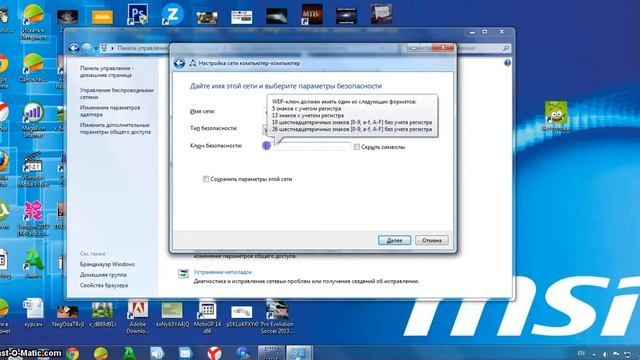Image resolution: width=640 pixels, height=360 pixels.
Task: Open the navigation history dropdown arrow
Action: (96, 49)
